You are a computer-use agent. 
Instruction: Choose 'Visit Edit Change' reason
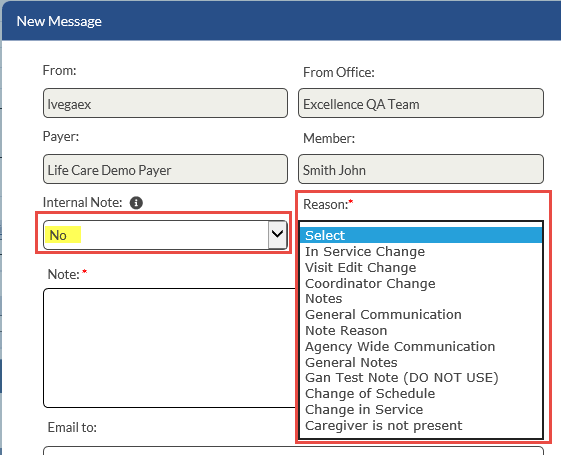coord(421,268)
